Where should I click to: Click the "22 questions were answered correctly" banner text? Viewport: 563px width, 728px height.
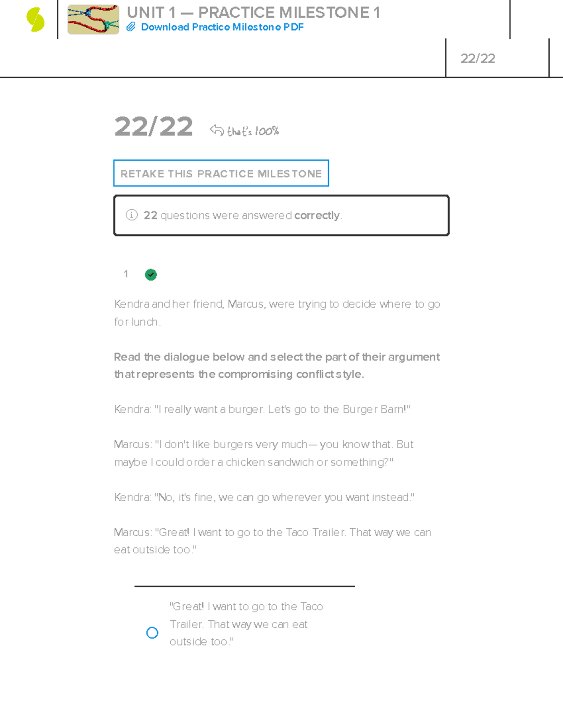243,216
